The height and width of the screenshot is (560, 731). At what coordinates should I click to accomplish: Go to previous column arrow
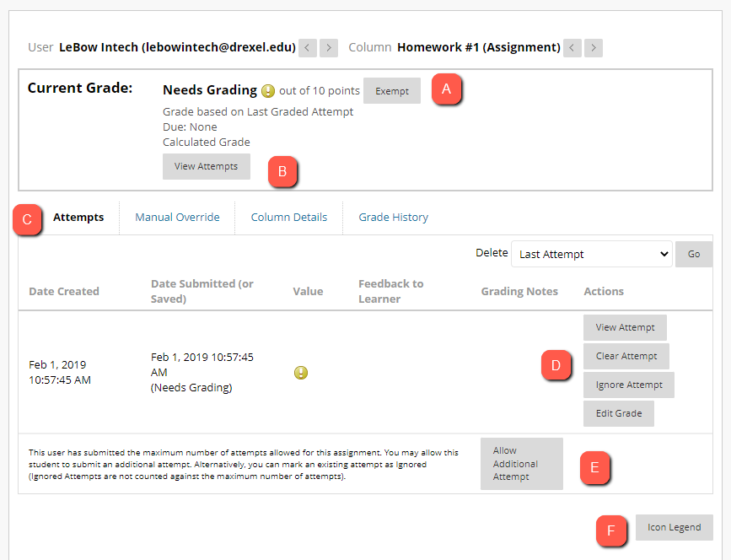point(572,47)
